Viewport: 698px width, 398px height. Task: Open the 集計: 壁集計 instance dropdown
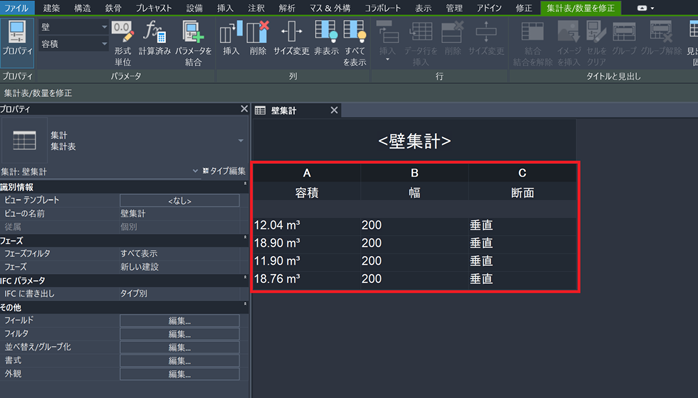click(195, 171)
